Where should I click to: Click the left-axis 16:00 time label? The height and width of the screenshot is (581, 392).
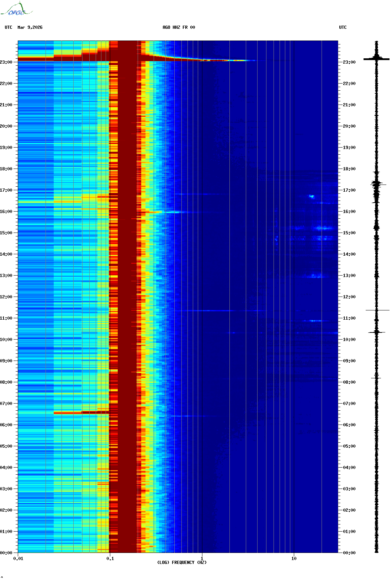(6, 212)
